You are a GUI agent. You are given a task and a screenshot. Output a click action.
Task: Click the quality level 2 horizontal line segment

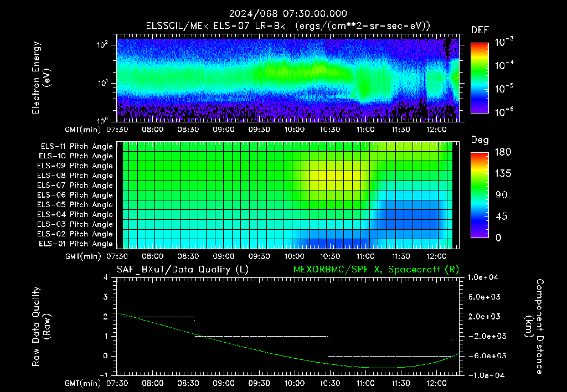click(159, 317)
